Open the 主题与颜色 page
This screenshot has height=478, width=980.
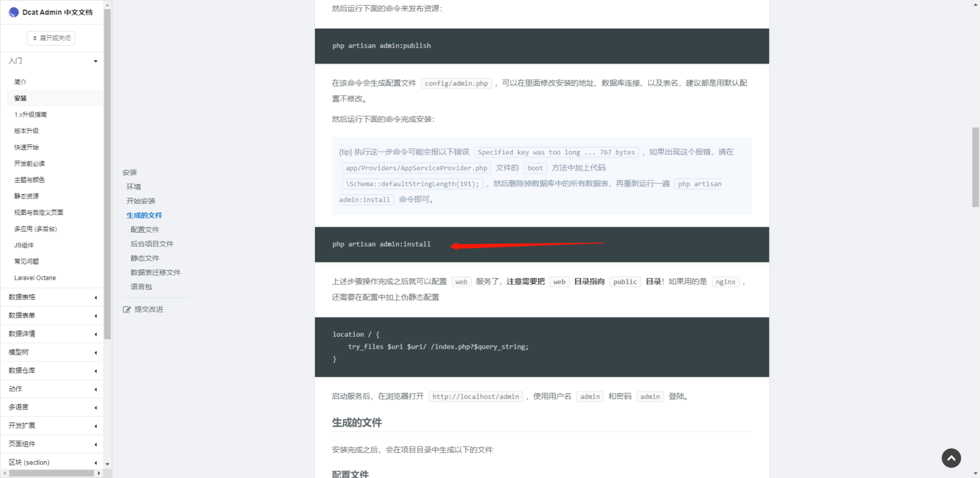coord(29,180)
